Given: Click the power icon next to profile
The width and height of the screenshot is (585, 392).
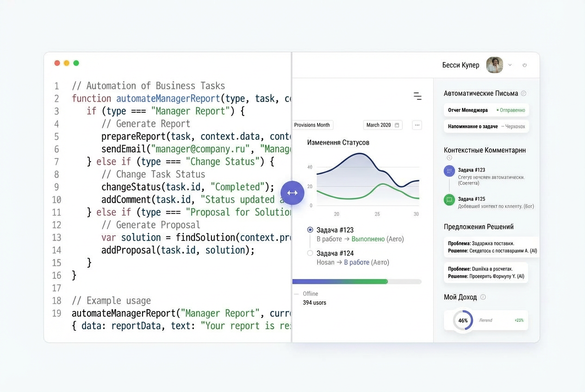Looking at the screenshot, I should [524, 65].
